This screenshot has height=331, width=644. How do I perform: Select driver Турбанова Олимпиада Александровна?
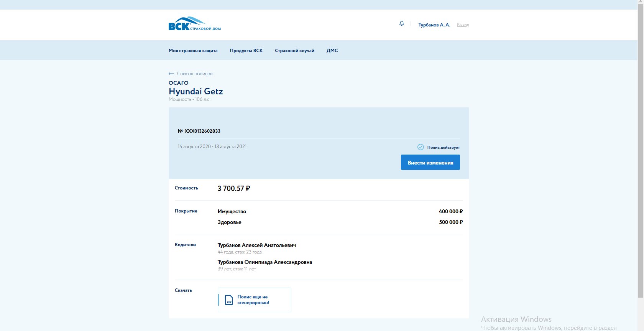point(264,262)
